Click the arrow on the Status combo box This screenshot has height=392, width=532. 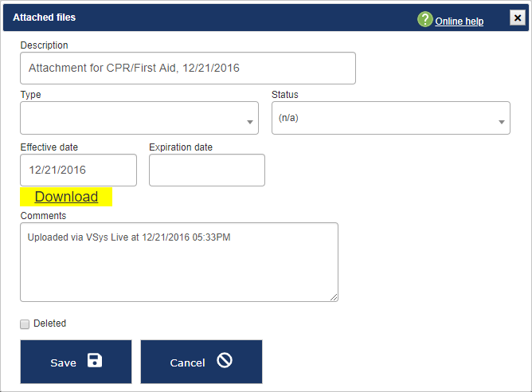click(x=502, y=123)
